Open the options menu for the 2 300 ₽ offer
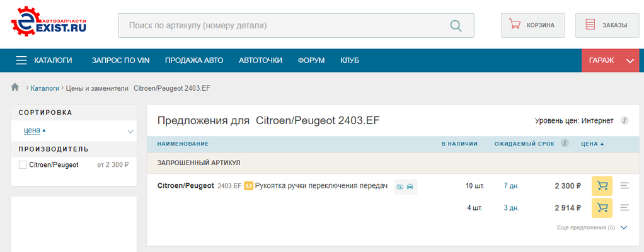Screen dimensions: 644x252 pos(624,186)
